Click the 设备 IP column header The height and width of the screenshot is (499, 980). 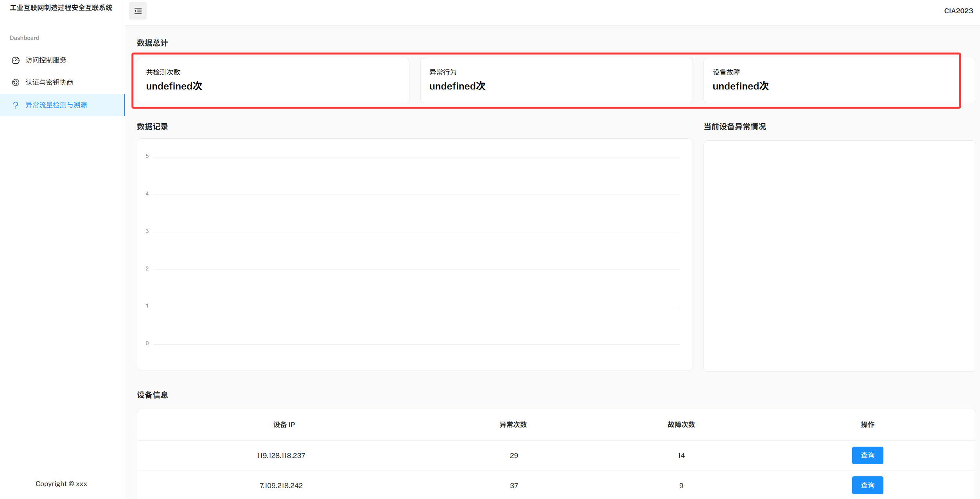coord(284,425)
